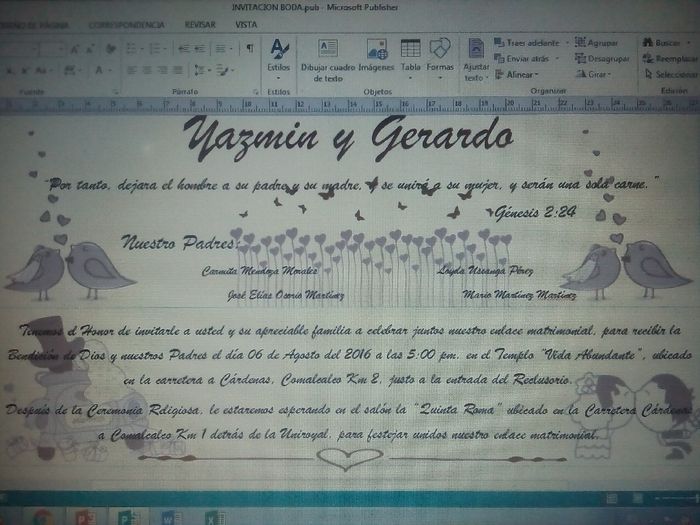Click Agrupar objects button

tap(596, 43)
